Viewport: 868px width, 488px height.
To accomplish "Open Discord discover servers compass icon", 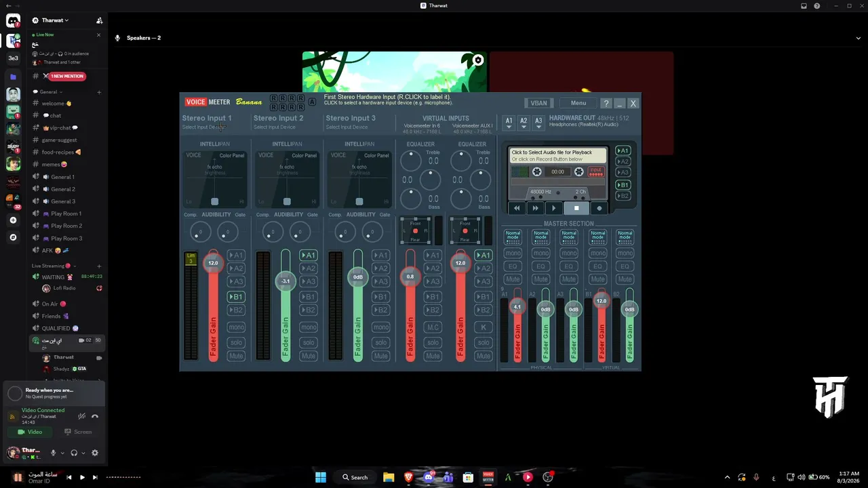I will coord(13,237).
